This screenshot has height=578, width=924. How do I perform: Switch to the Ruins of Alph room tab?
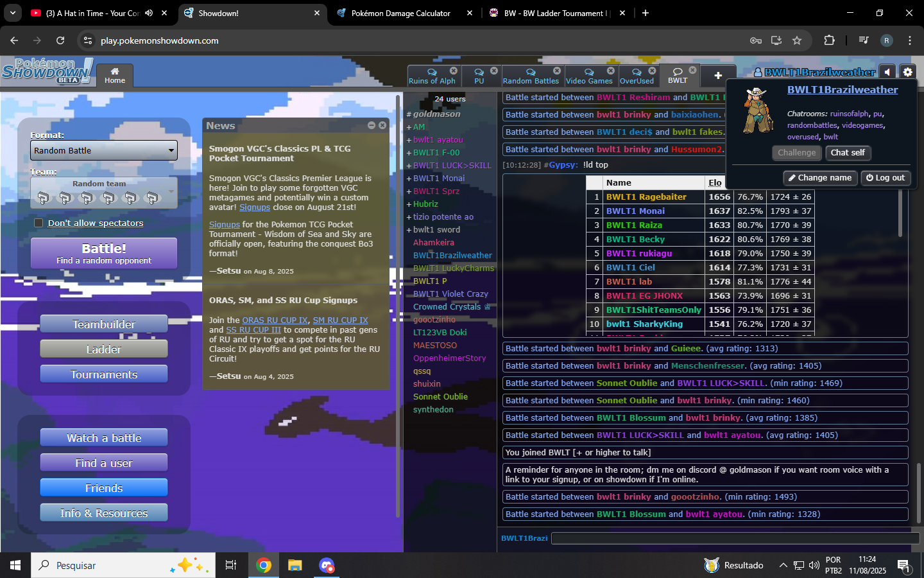click(x=432, y=76)
